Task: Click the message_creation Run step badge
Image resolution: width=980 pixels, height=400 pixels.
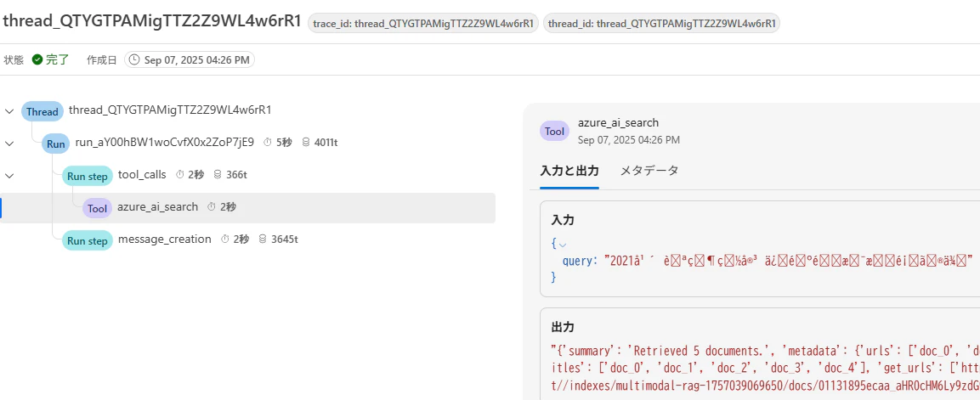Action: coord(88,240)
